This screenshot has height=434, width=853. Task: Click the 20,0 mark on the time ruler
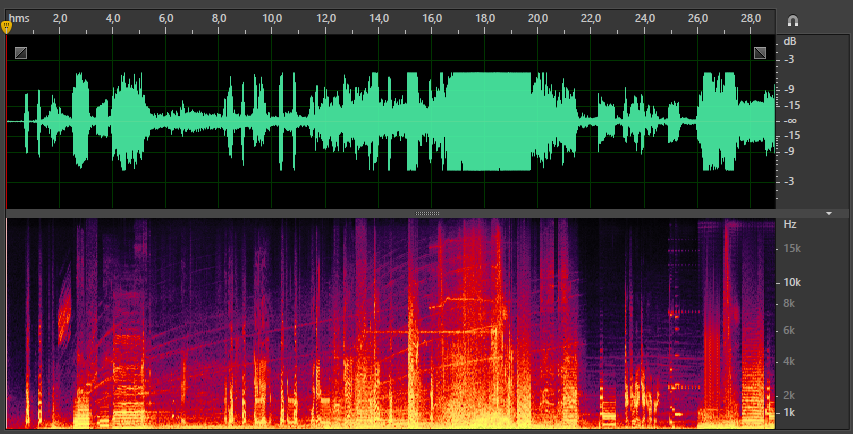(538, 19)
